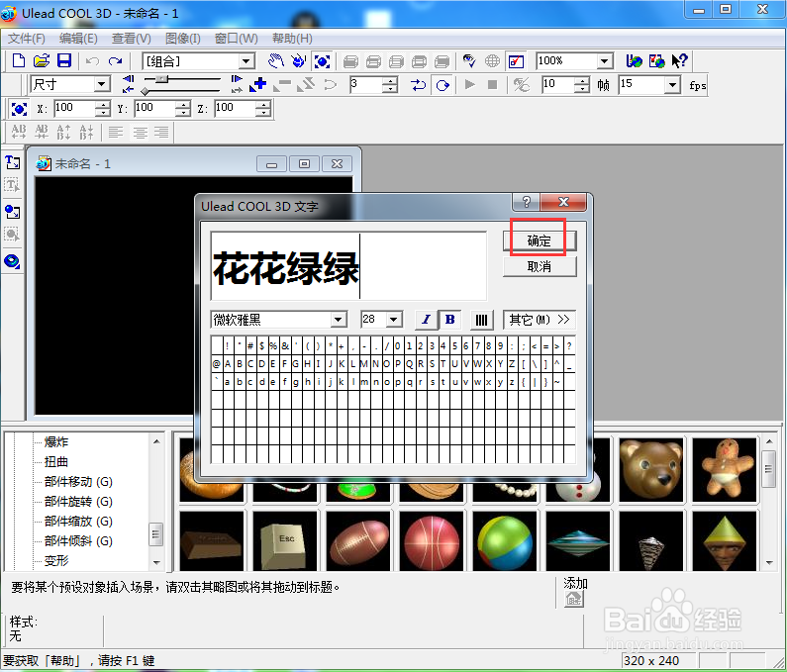Select the Rotate object tool
The height and width of the screenshot is (672, 787).
[x=299, y=61]
